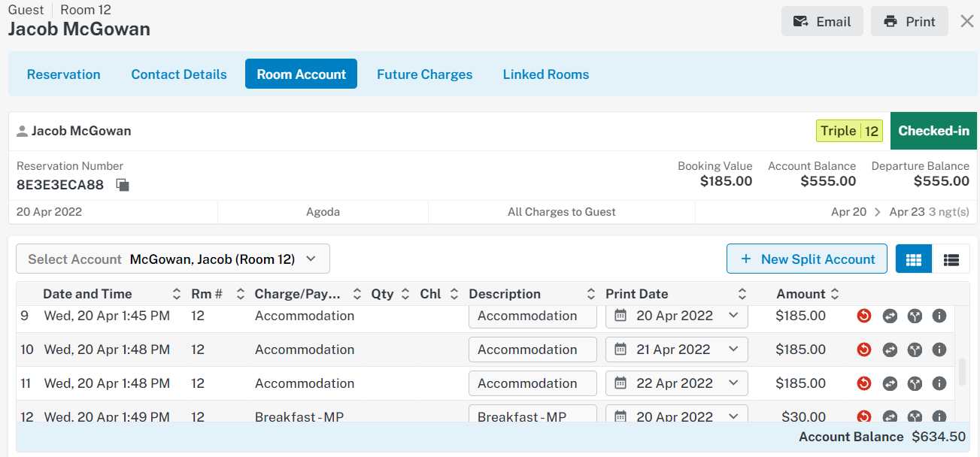This screenshot has height=457, width=980.
Task: Switch to grid view of transactions
Action: pyautogui.click(x=913, y=259)
